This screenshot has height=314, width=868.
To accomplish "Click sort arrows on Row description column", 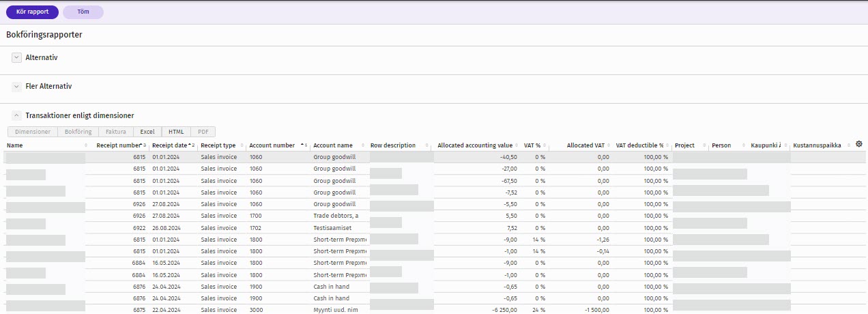I will [427, 145].
